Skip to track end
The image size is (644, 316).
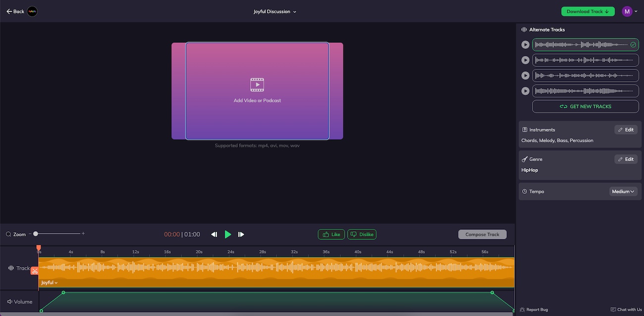coord(241,234)
